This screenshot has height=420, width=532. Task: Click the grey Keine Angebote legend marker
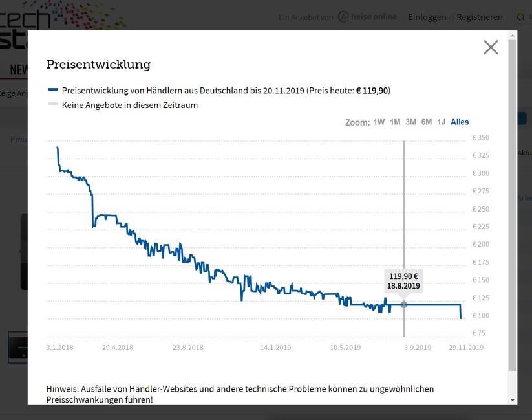click(x=53, y=105)
